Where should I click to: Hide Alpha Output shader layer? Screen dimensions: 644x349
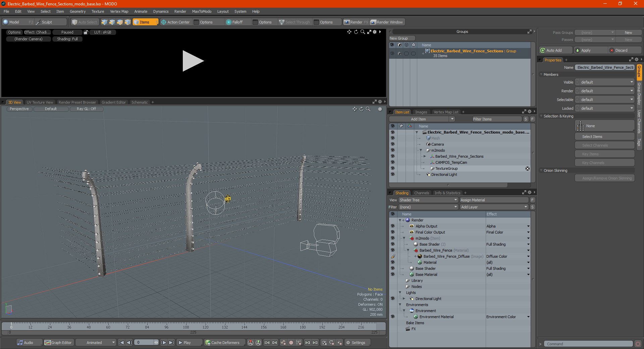(392, 226)
